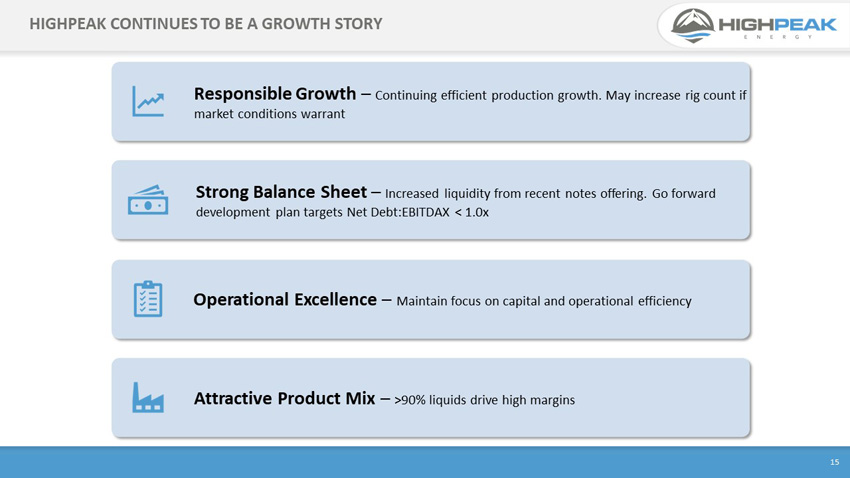The image size is (850, 478).
Task: Click the page number 15
Action: point(834,462)
